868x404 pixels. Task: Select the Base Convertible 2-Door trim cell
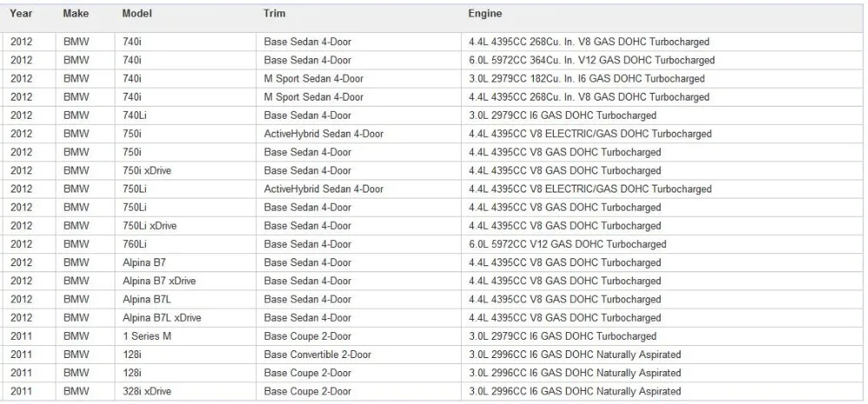tap(358, 355)
